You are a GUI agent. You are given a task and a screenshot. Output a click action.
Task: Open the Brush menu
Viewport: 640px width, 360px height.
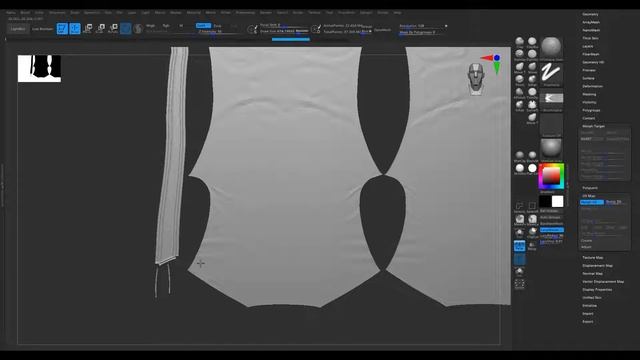tap(25, 13)
